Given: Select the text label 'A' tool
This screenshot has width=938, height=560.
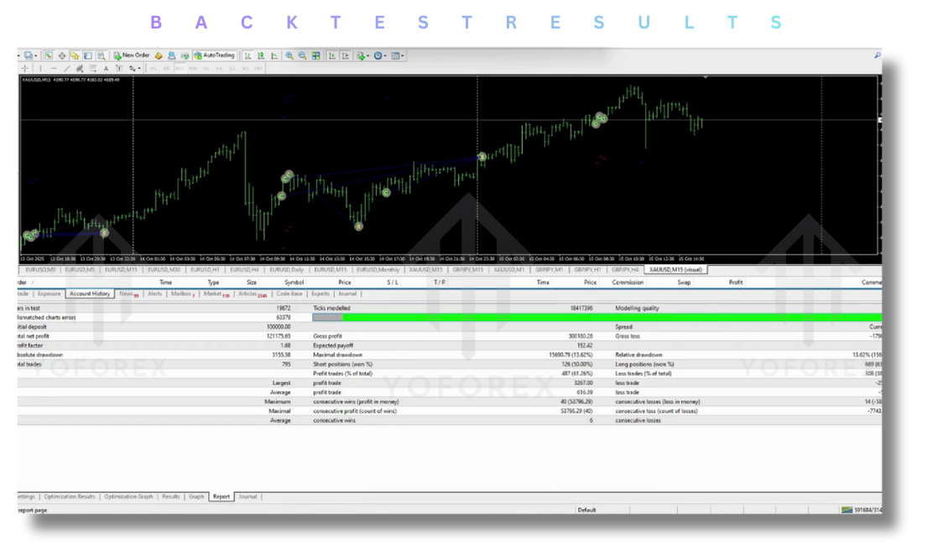Looking at the screenshot, I should click(106, 68).
